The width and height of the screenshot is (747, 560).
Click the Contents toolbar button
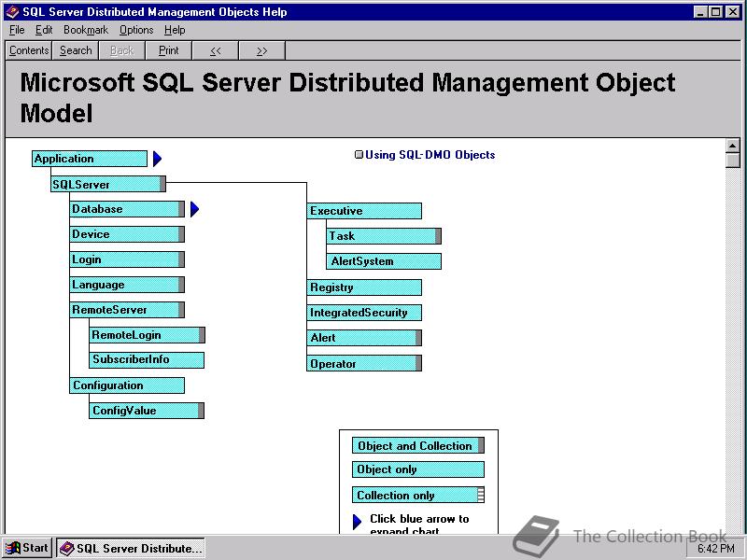pos(29,50)
